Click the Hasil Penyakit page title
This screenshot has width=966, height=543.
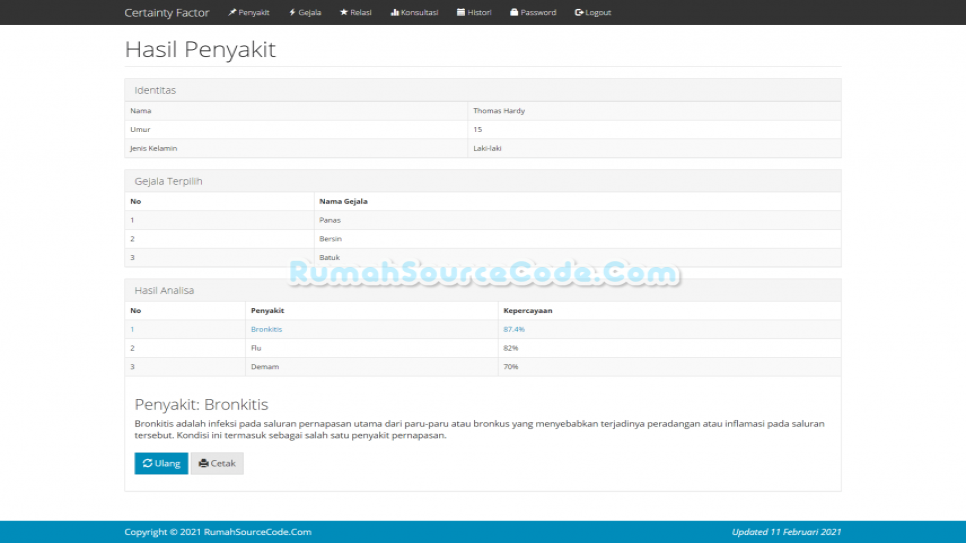point(200,49)
